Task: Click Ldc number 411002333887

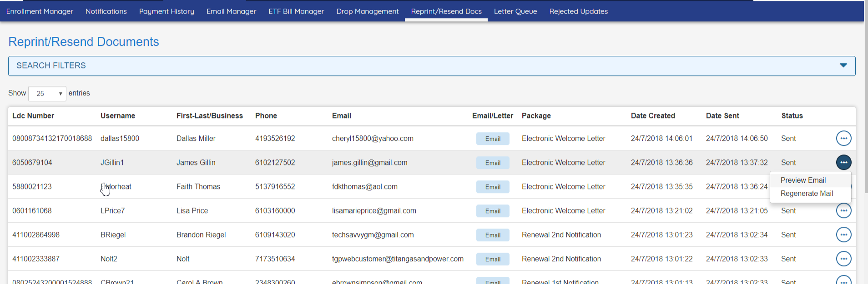Action: tap(36, 259)
